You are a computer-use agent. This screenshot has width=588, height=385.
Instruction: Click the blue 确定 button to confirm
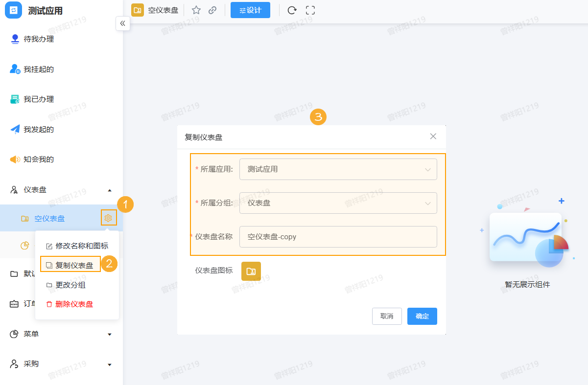tap(422, 316)
